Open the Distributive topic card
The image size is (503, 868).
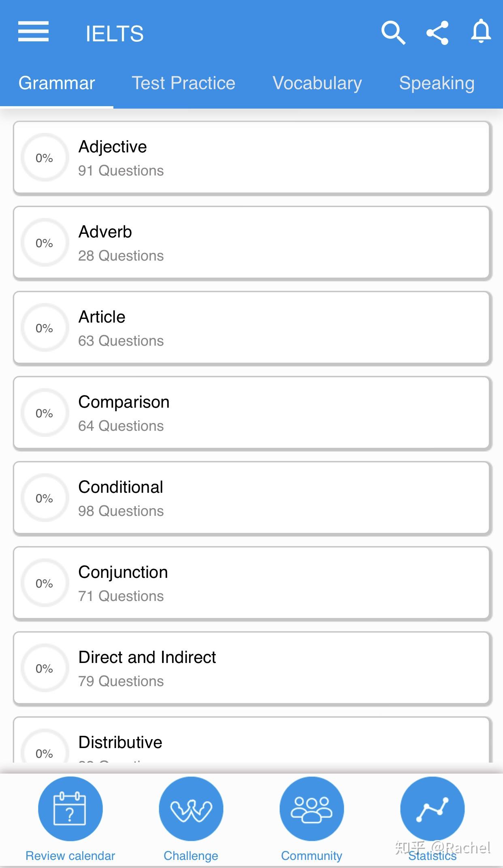[251, 742]
